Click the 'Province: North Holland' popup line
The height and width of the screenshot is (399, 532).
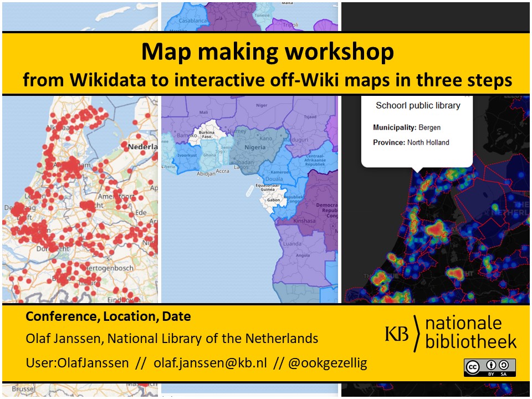[411, 142]
